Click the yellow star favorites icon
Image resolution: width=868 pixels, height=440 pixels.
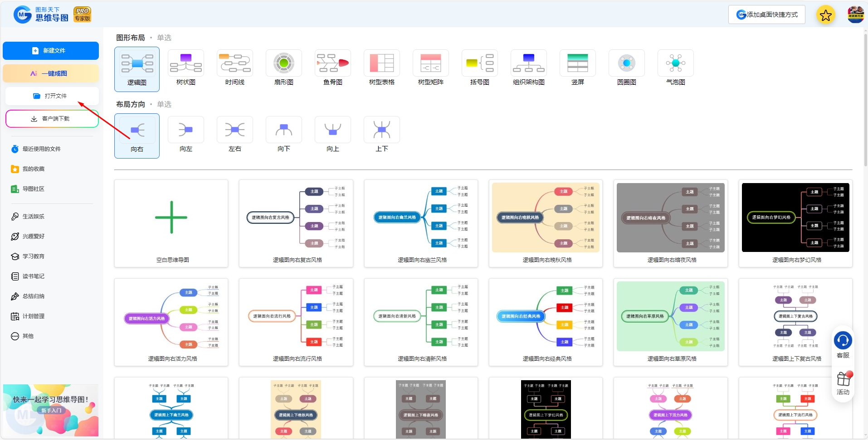[825, 15]
